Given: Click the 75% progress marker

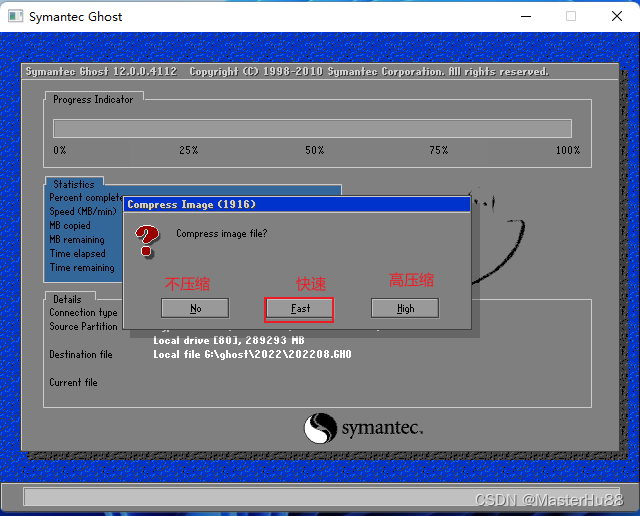Looking at the screenshot, I should click(x=439, y=150).
